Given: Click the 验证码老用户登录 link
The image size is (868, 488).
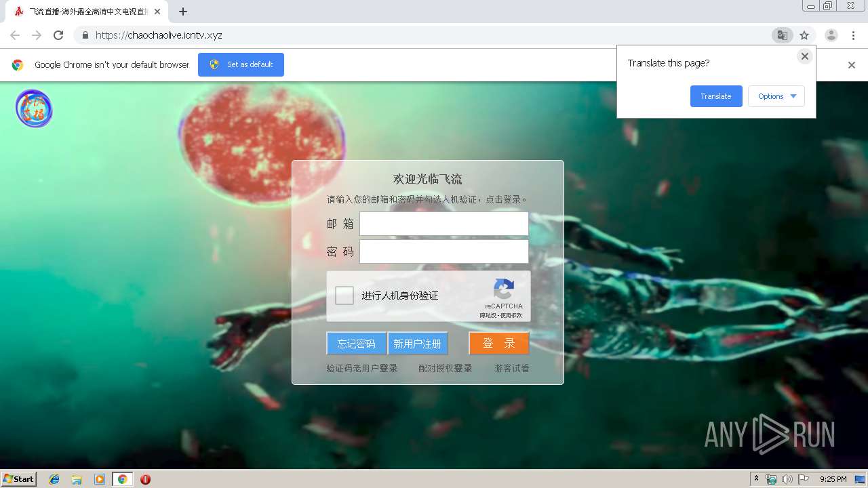Looking at the screenshot, I should tap(362, 368).
